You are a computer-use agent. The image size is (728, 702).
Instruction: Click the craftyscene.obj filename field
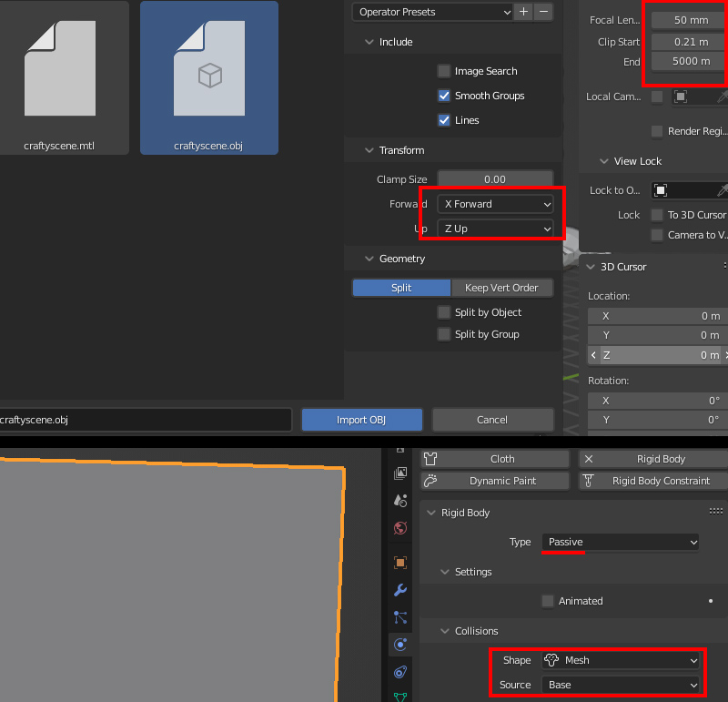(145, 420)
